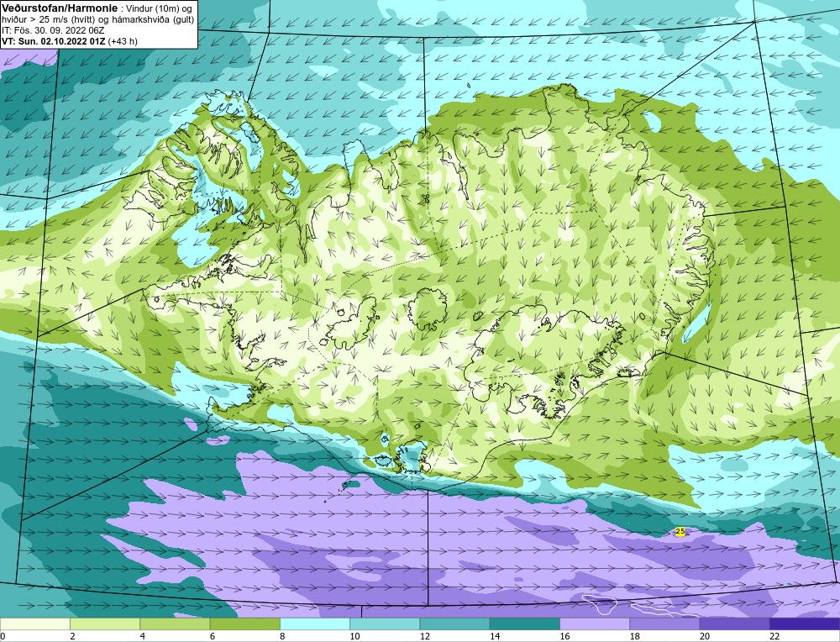The image size is (840, 642).
Task: Click the IT: Fös. 30. 09. 2022 06Z line
Action: coord(53,30)
